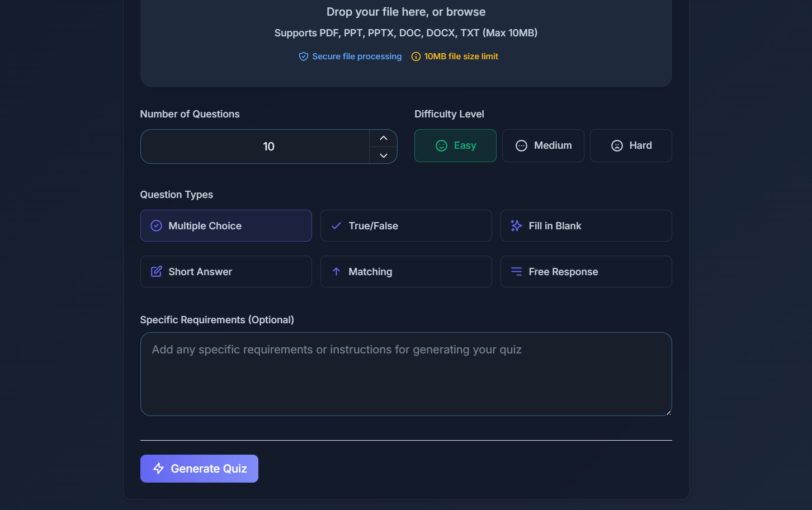Click the upward arrow icon in Matching
Viewport: 812px width, 510px height.
[x=336, y=271]
